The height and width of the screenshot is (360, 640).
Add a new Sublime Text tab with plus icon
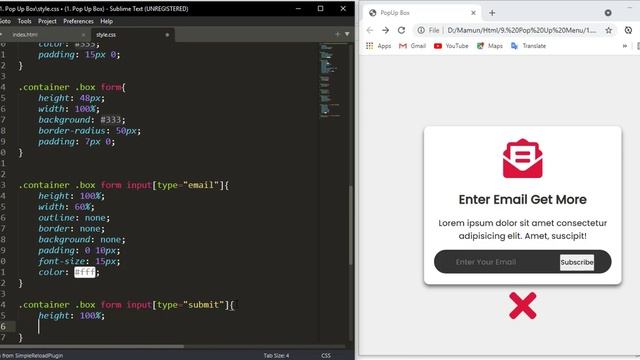(x=338, y=34)
